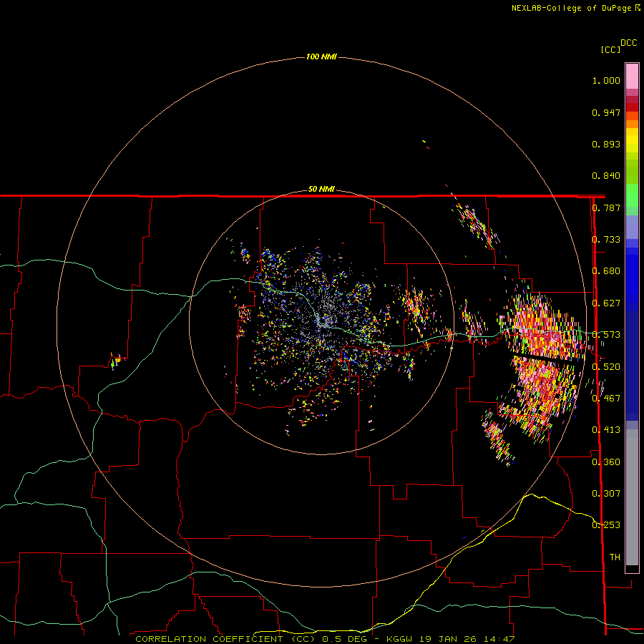Click the 0.893 scale value
Screen dimensions: 644x644
606,144
